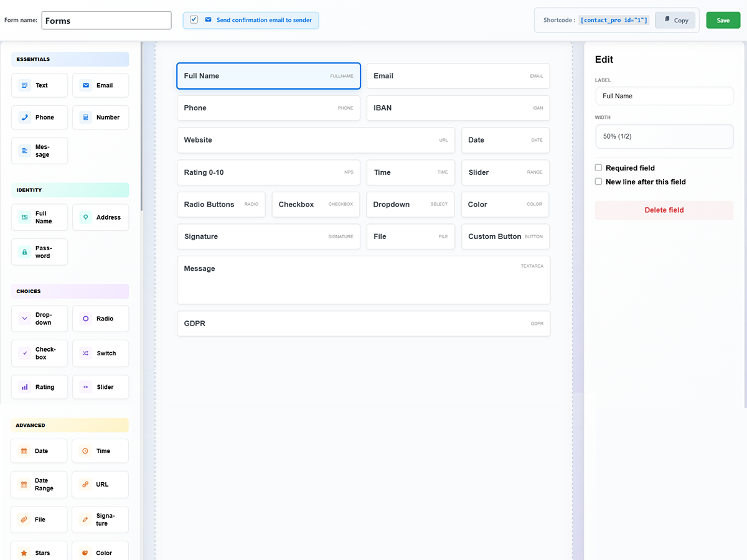Click the Time clock icon

coord(85,451)
